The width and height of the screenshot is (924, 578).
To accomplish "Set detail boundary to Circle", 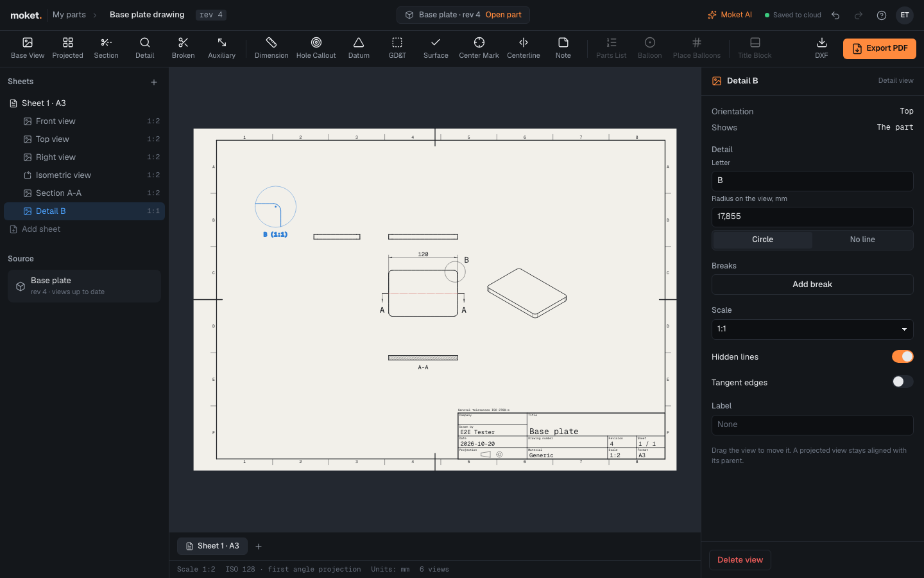I will 762,240.
